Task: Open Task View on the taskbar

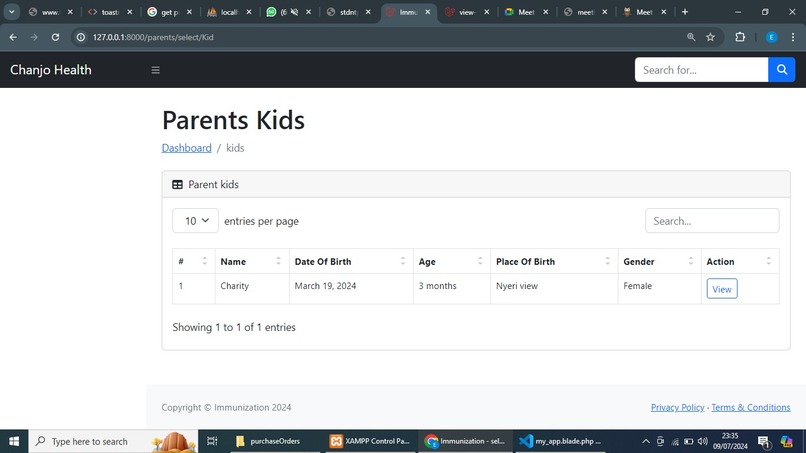Action: click(x=212, y=441)
